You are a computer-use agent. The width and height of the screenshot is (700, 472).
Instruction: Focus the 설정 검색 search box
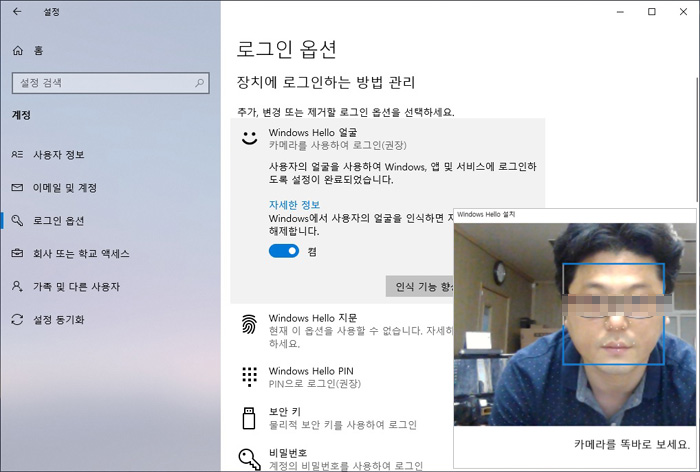coord(111,83)
